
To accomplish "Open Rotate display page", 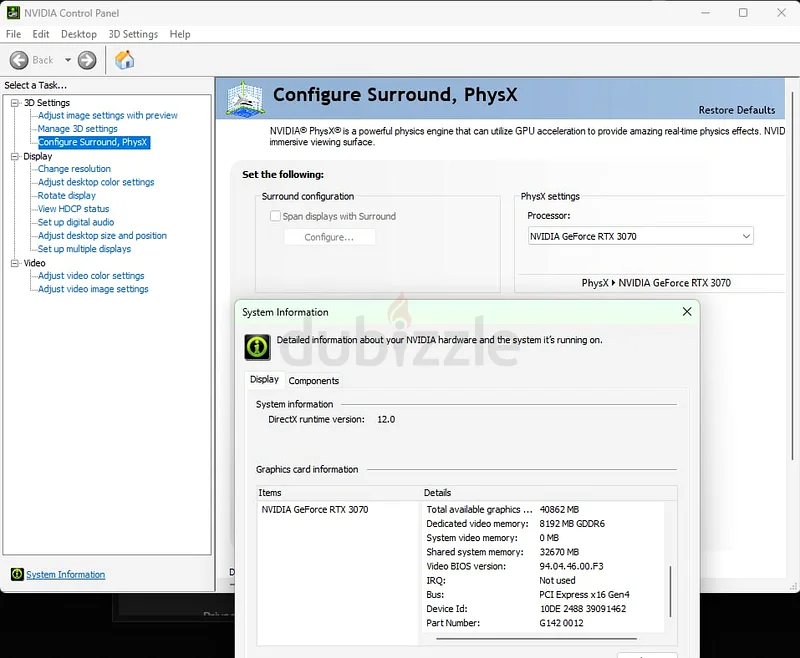I will coord(67,195).
